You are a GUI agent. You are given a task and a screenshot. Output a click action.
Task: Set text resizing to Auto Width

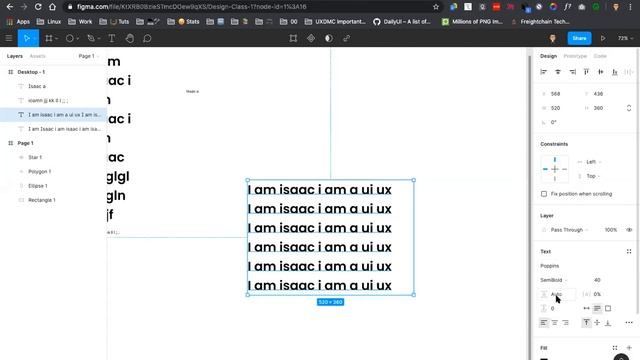587,308
